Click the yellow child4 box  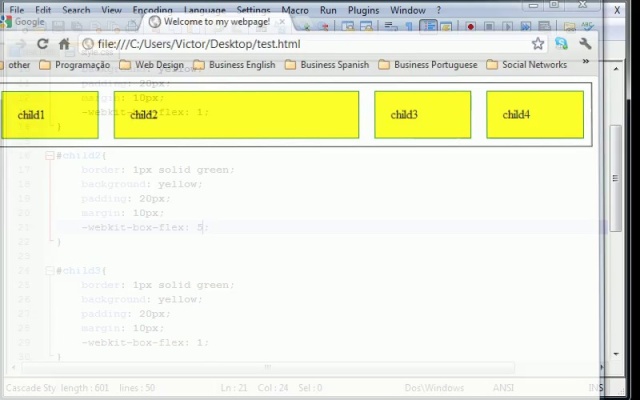coord(535,115)
